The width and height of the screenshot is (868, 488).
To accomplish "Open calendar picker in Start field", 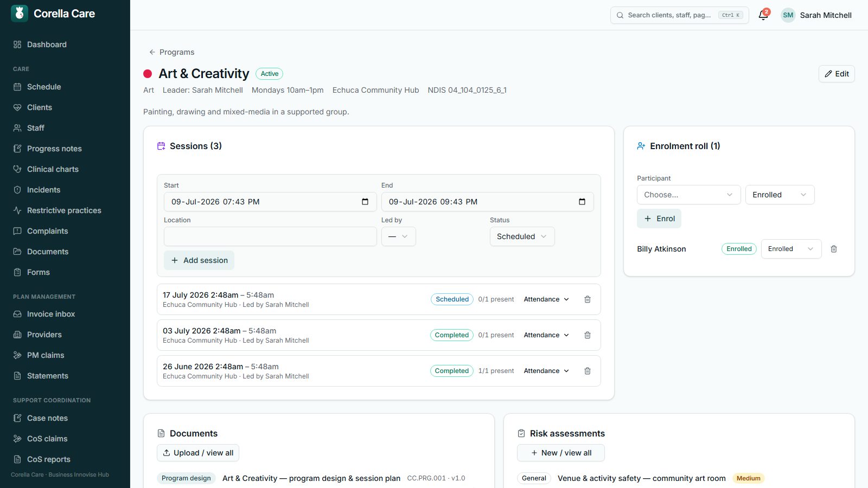I will pos(365,202).
